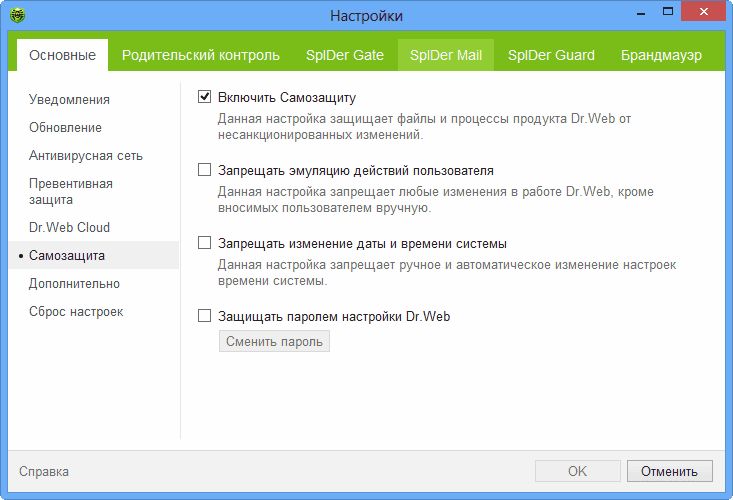Click the Dr.Web spider icon in title bar
Viewport: 733px width, 500px height.
pos(18,15)
